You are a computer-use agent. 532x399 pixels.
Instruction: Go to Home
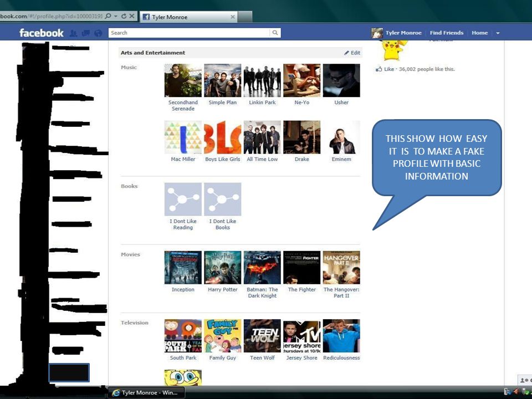point(479,33)
